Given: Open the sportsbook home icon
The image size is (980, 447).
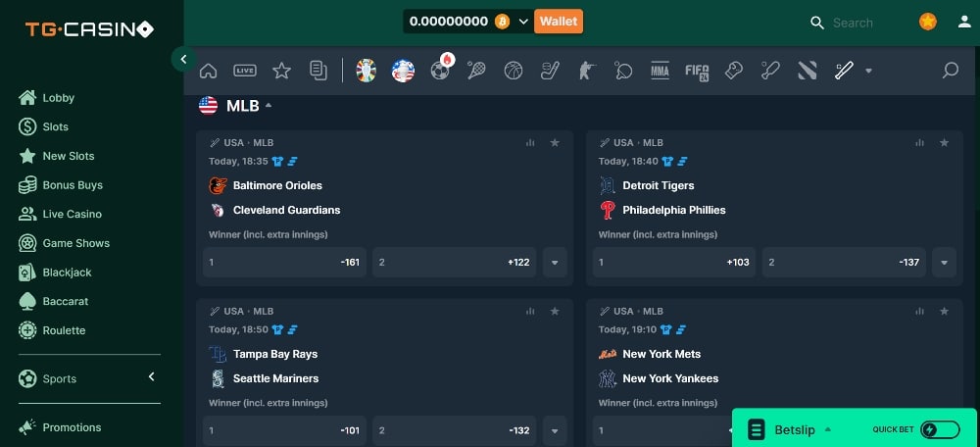Looking at the screenshot, I should [x=208, y=71].
